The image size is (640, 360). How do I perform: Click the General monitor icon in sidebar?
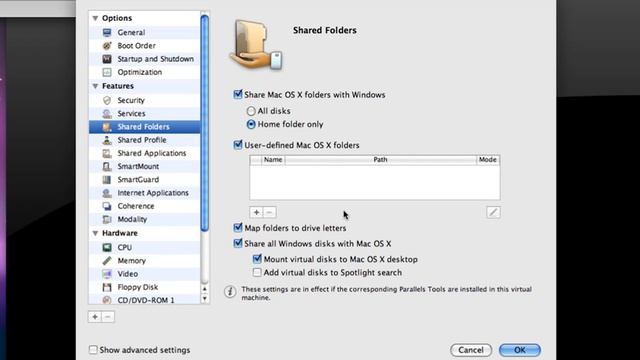(x=107, y=32)
